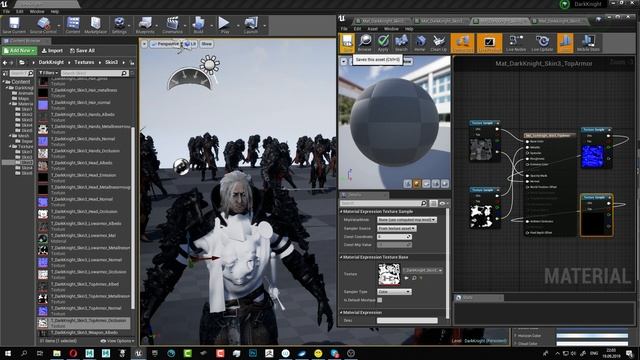640x360 pixels.
Task: Select the sphere preview mesh icon
Action: pos(417,184)
